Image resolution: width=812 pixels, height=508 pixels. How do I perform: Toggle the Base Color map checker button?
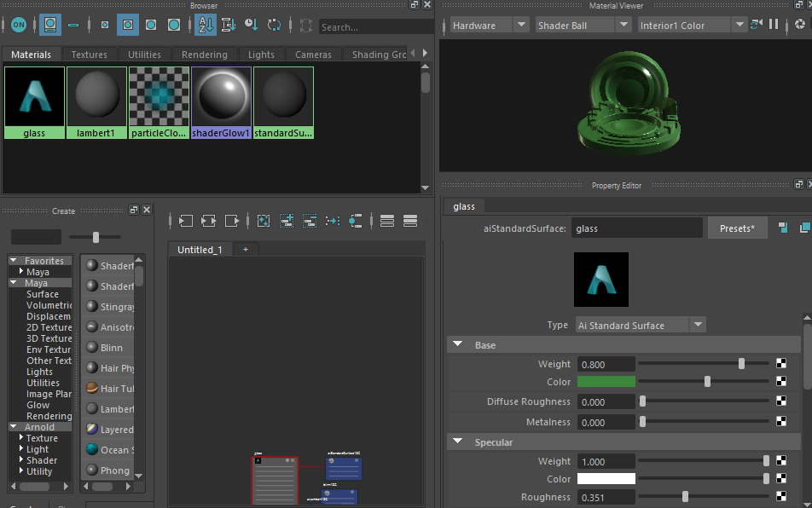click(781, 382)
